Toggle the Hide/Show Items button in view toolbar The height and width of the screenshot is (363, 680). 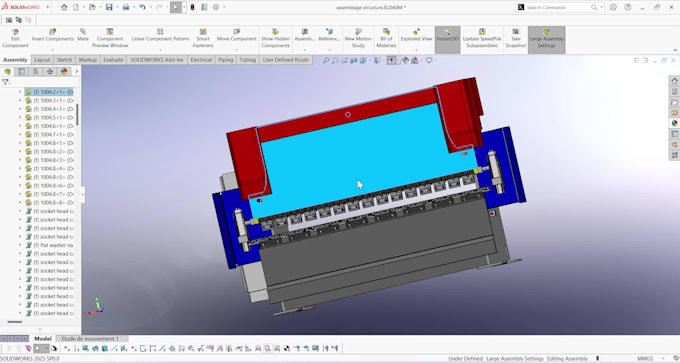click(x=391, y=60)
